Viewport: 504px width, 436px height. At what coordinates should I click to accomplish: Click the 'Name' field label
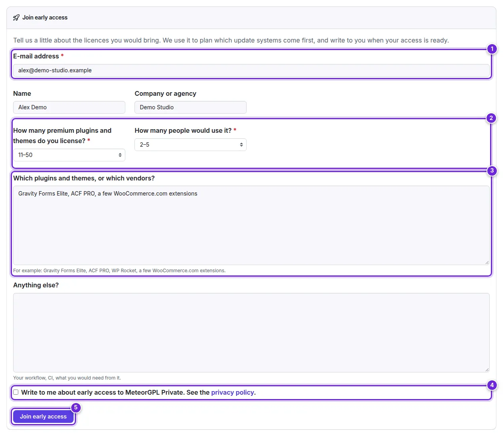coord(22,93)
